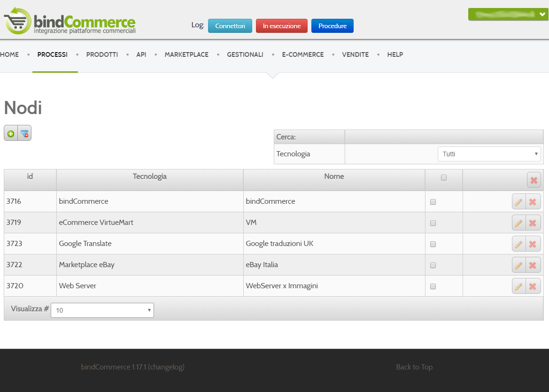The width and height of the screenshot is (549, 392).
Task: Delete the eCommerce VirtueMart node
Action: click(x=533, y=223)
